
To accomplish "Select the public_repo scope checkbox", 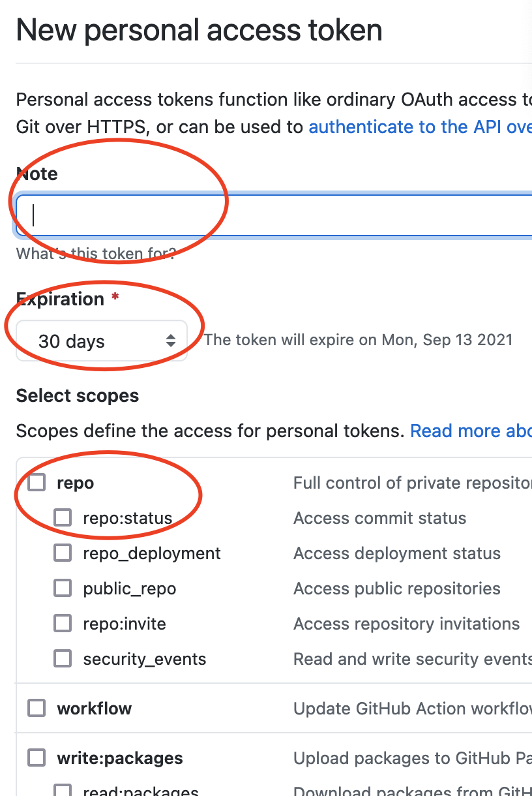I will click(x=63, y=589).
